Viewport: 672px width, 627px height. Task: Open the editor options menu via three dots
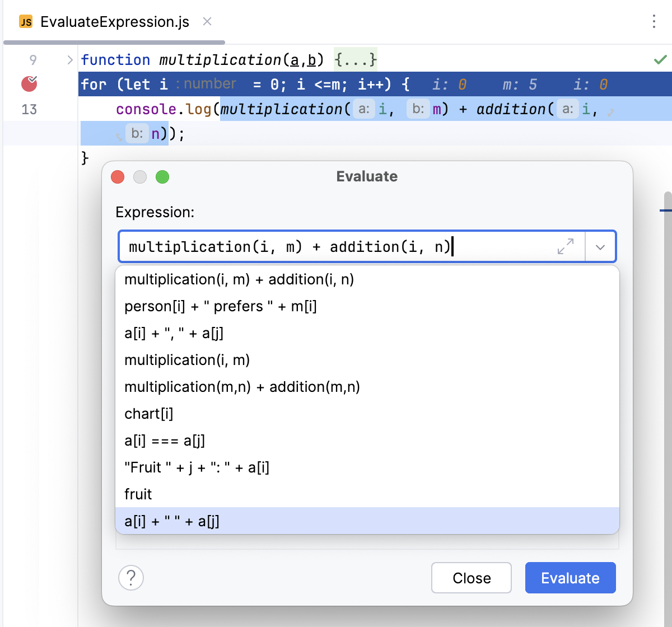point(654,22)
